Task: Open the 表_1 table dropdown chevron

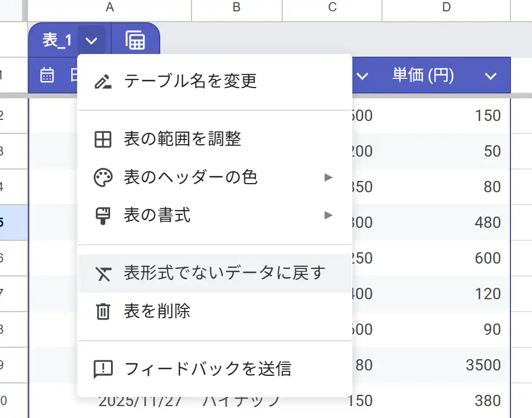Action: 92,39
